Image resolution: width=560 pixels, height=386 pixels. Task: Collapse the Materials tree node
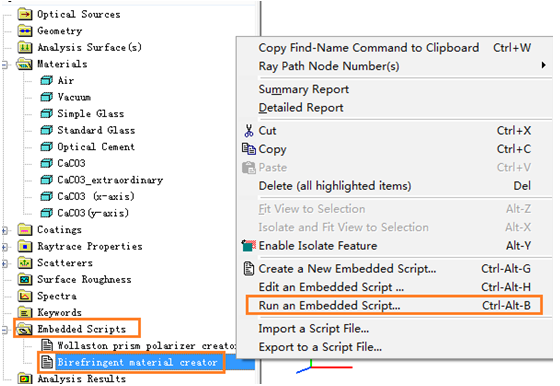click(x=4, y=65)
